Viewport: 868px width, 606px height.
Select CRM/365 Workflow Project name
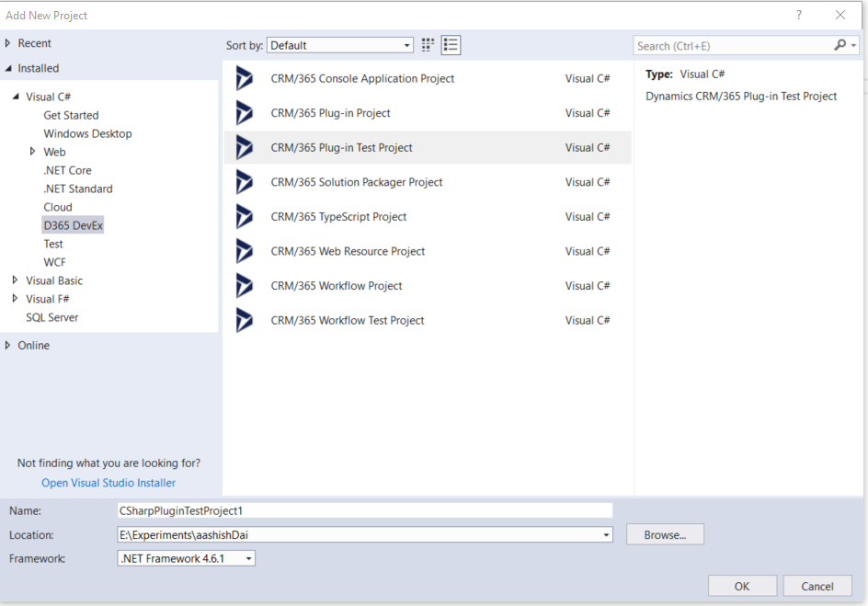[x=336, y=286]
